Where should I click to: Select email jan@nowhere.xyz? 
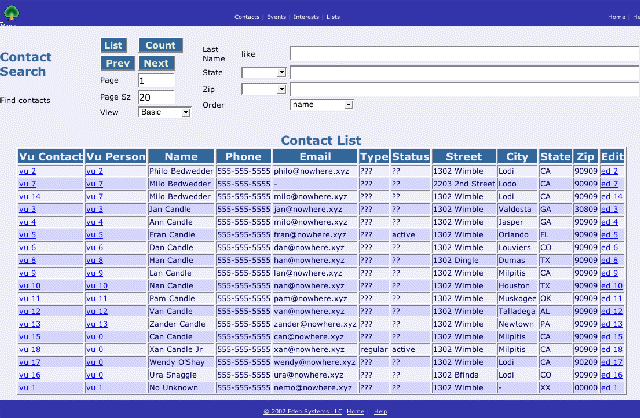tap(308, 209)
